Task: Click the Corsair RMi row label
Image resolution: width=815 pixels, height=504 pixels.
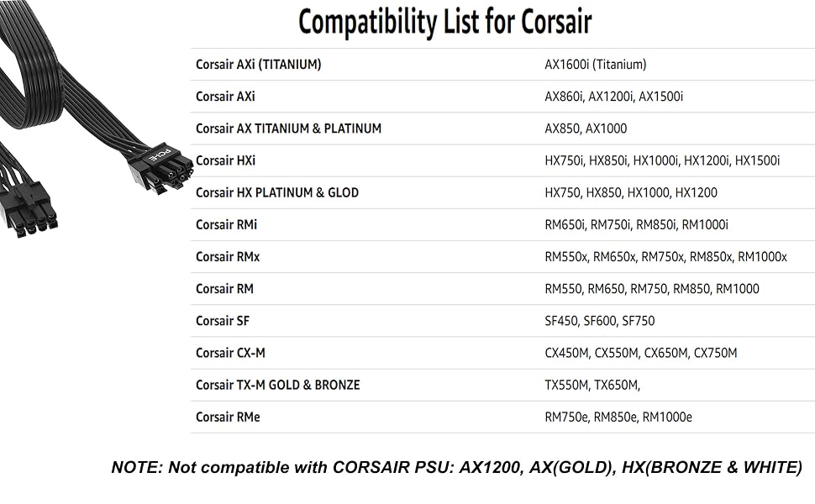Action: point(226,225)
